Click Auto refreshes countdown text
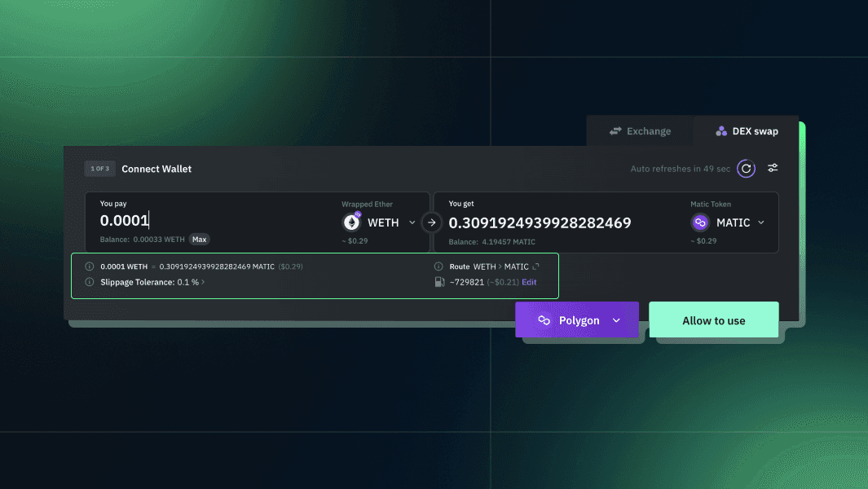 click(x=681, y=169)
